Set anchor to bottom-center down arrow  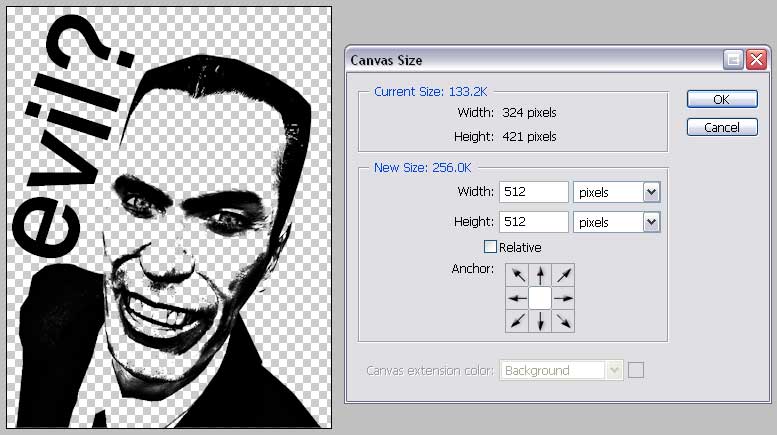point(540,321)
